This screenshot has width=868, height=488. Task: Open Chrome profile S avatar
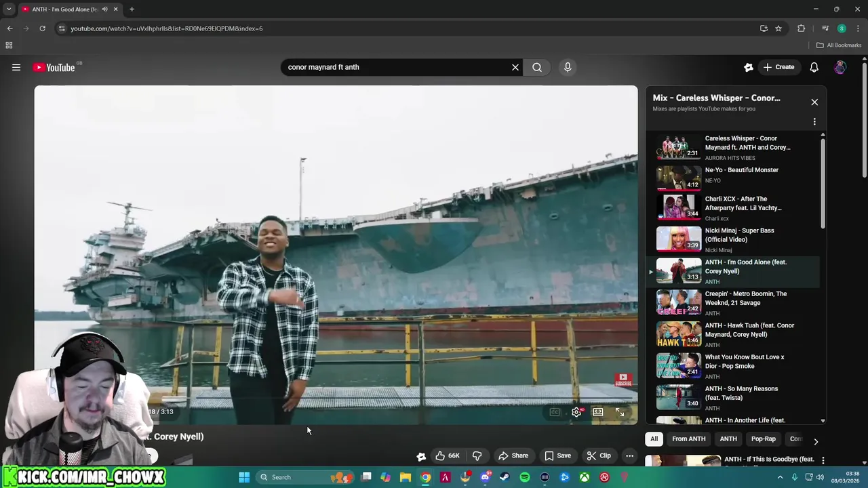click(842, 28)
